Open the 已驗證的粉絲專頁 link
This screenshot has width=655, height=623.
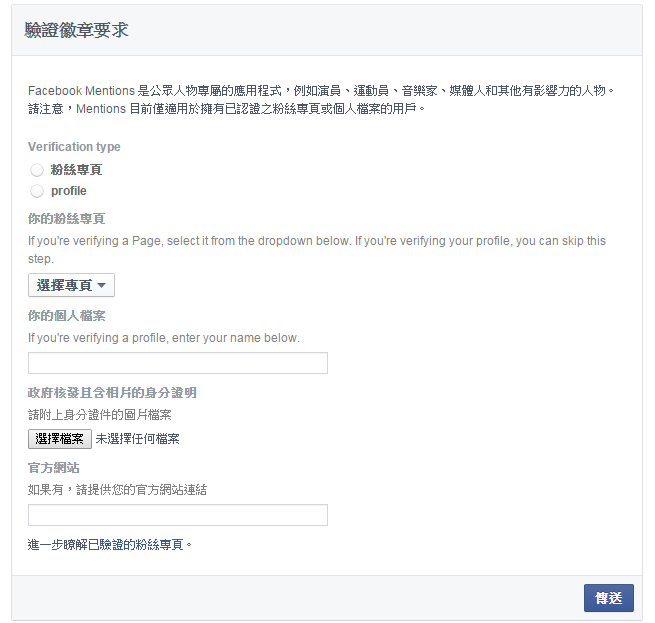tap(136, 545)
